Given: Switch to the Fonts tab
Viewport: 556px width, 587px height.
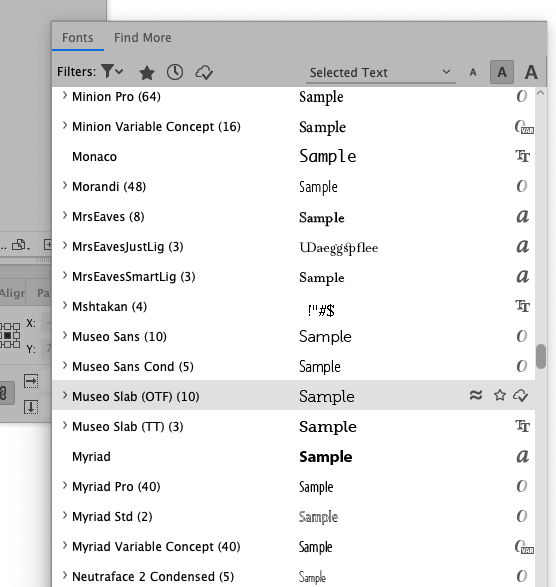Looking at the screenshot, I should click(x=78, y=38).
